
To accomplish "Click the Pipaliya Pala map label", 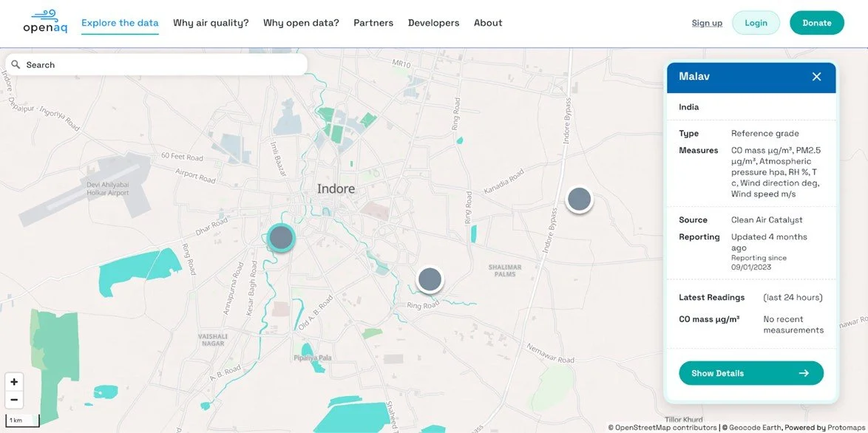I will 313,358.
